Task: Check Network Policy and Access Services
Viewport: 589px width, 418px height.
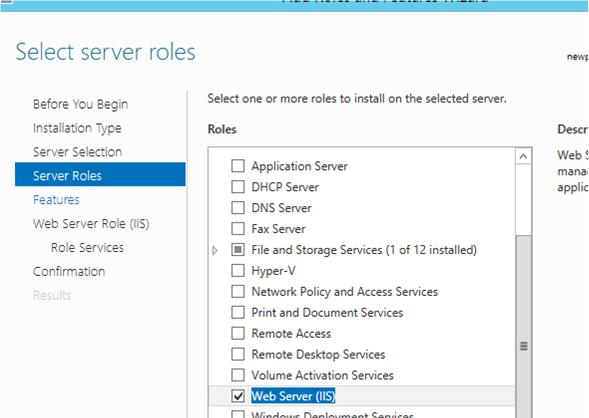Action: point(238,291)
